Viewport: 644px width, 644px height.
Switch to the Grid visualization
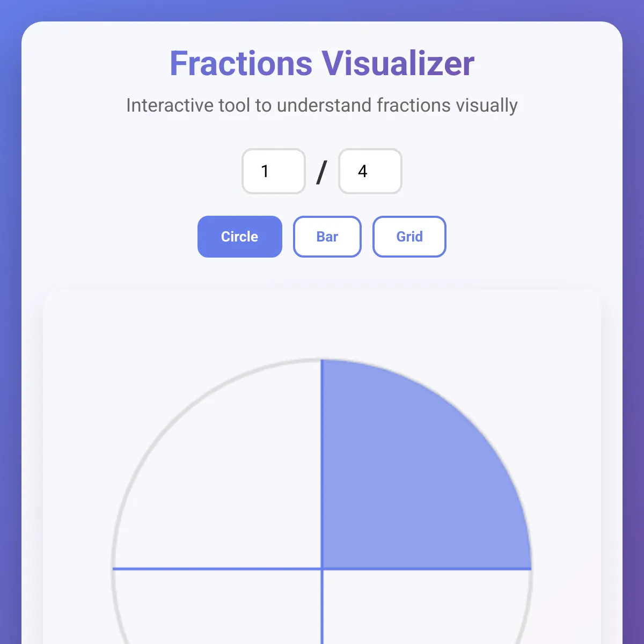[x=409, y=237]
